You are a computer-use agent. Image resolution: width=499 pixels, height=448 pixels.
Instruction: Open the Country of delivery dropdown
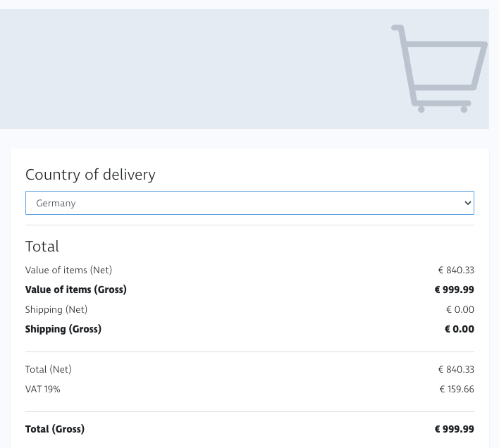coord(249,203)
